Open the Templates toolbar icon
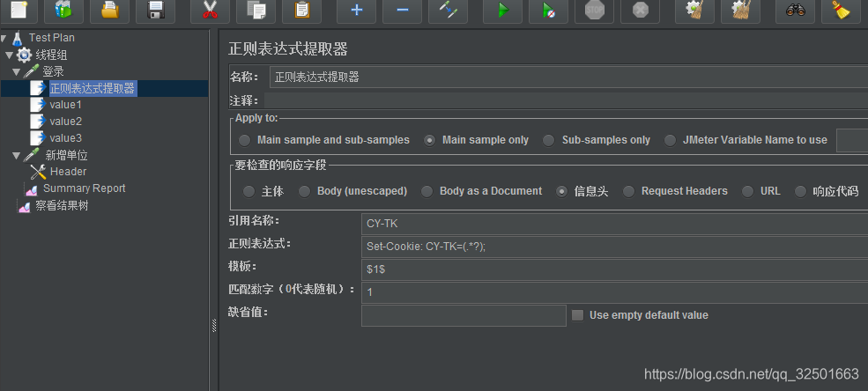The image size is (868, 391). 63,11
